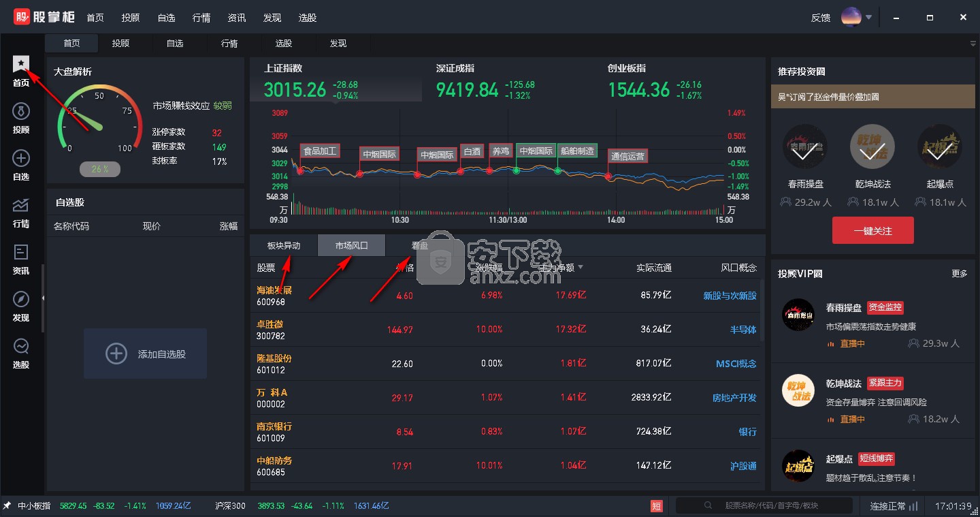Open the 自选 plus icon in left sidebar
The width and height of the screenshot is (980, 517).
[x=21, y=158]
